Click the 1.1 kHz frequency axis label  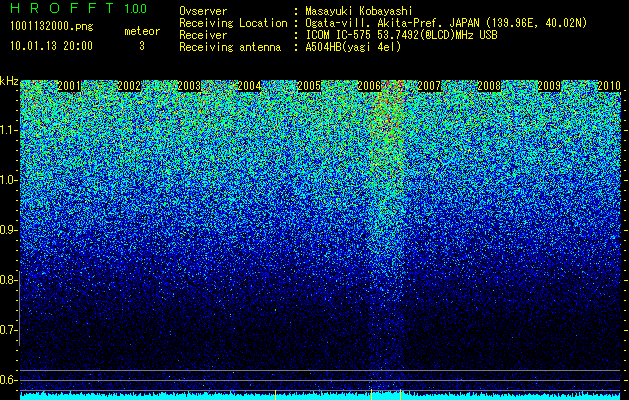[9, 130]
